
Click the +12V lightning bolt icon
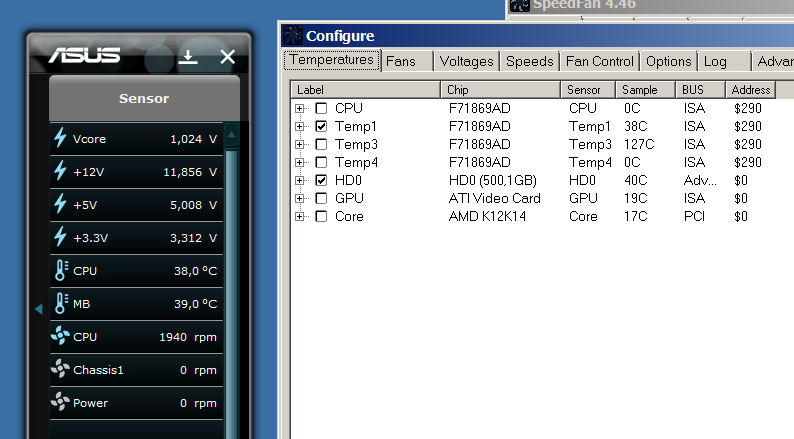coord(60,171)
